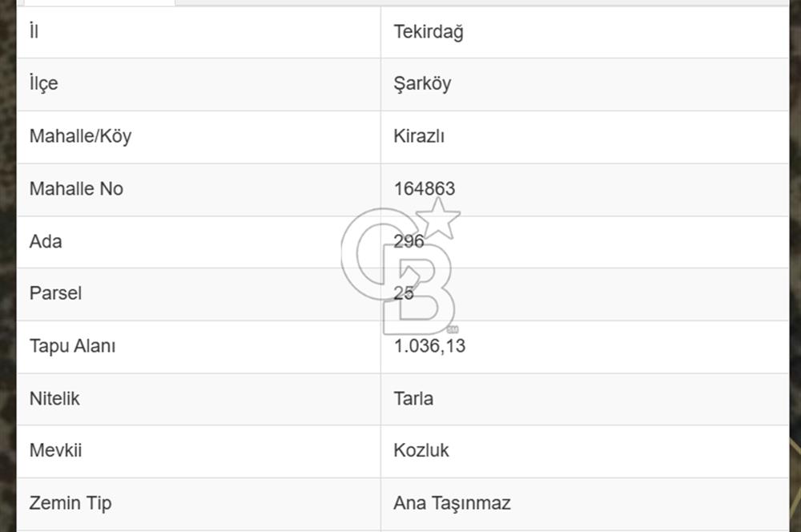Select the Ada value 296
This screenshot has height=532, width=801.
click(409, 241)
